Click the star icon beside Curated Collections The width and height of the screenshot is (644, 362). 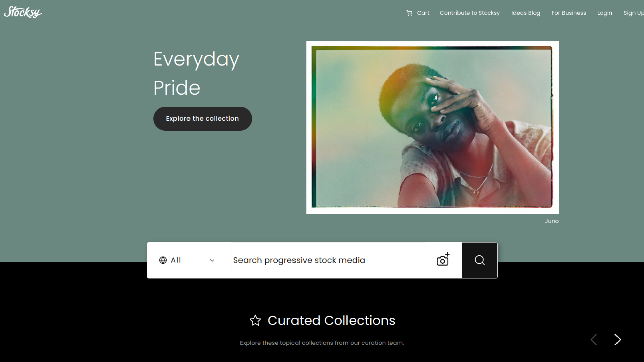pyautogui.click(x=255, y=321)
